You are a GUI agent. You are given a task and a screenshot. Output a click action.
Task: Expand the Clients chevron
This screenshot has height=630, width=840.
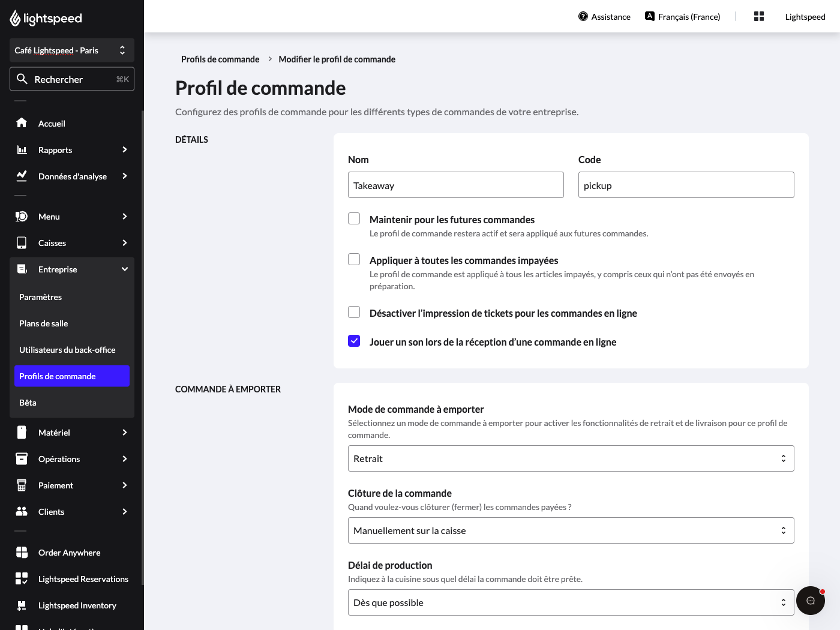pos(125,511)
